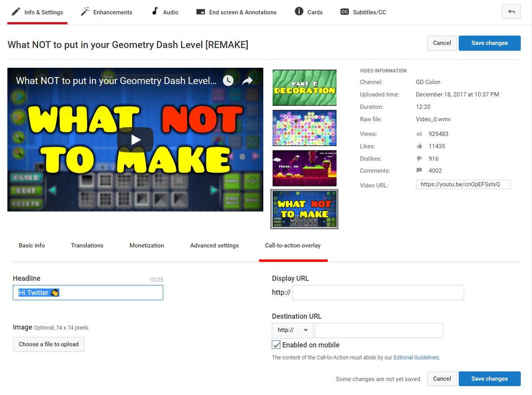This screenshot has height=395, width=532.
Task: Open the Enhancements tab
Action: 106,12
